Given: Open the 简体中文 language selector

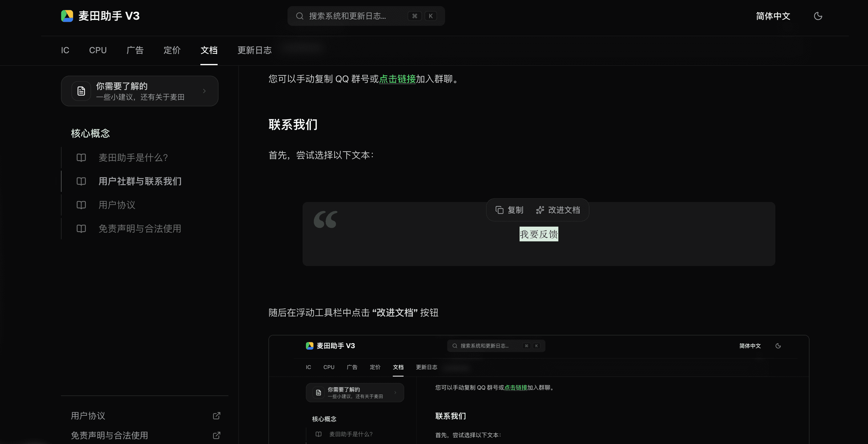Looking at the screenshot, I should 773,16.
